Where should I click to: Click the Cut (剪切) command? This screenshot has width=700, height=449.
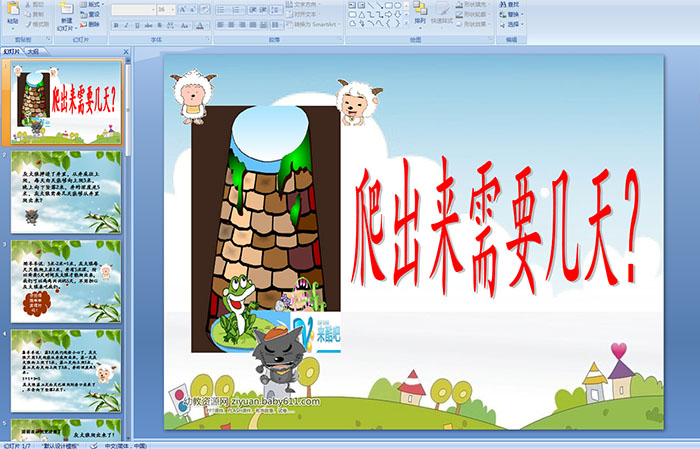coord(35,4)
